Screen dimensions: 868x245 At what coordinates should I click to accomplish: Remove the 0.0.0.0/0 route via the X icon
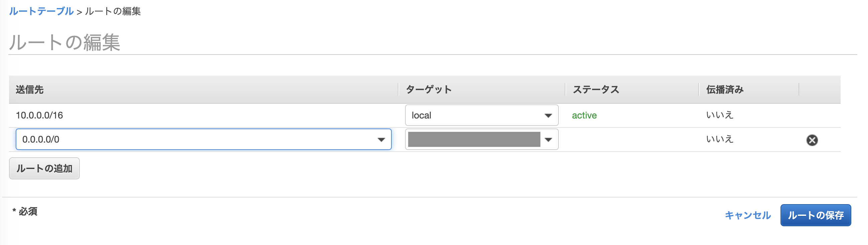[x=813, y=140]
